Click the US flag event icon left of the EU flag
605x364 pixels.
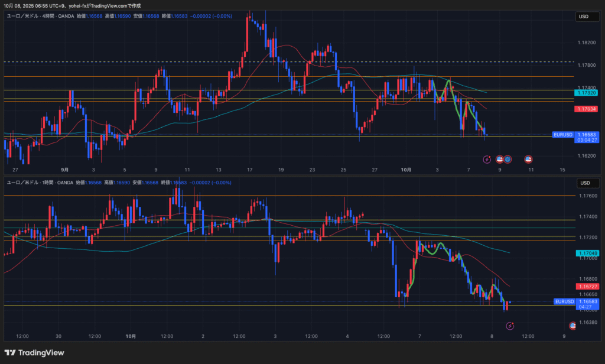[x=499, y=159]
